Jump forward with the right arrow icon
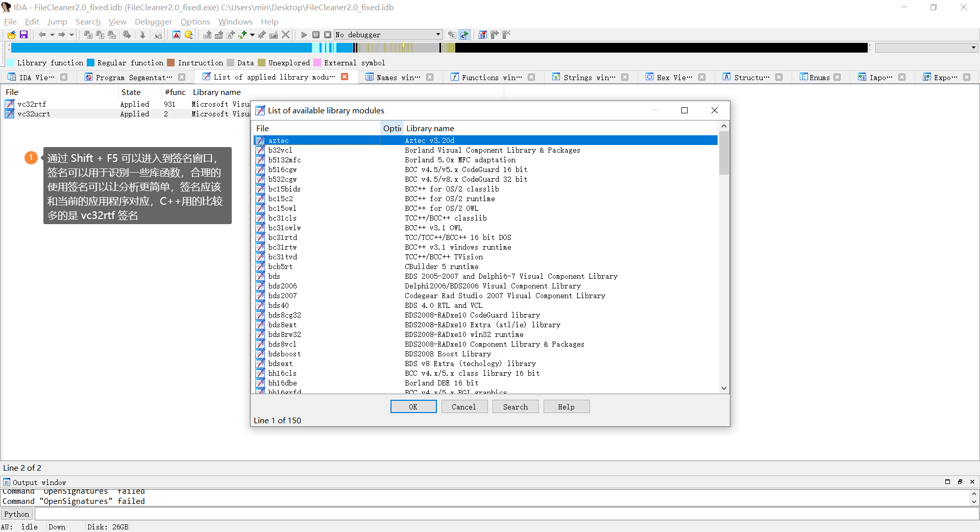 (61, 35)
